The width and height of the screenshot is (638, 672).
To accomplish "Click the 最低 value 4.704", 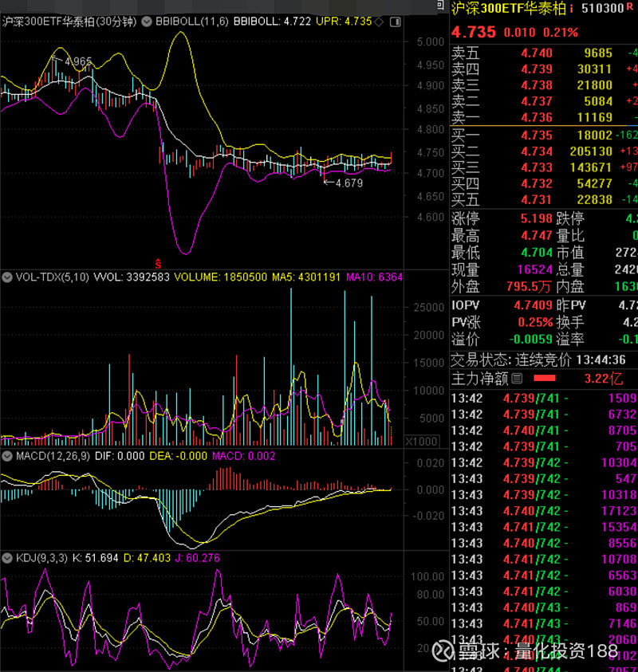I will pyautogui.click(x=537, y=253).
